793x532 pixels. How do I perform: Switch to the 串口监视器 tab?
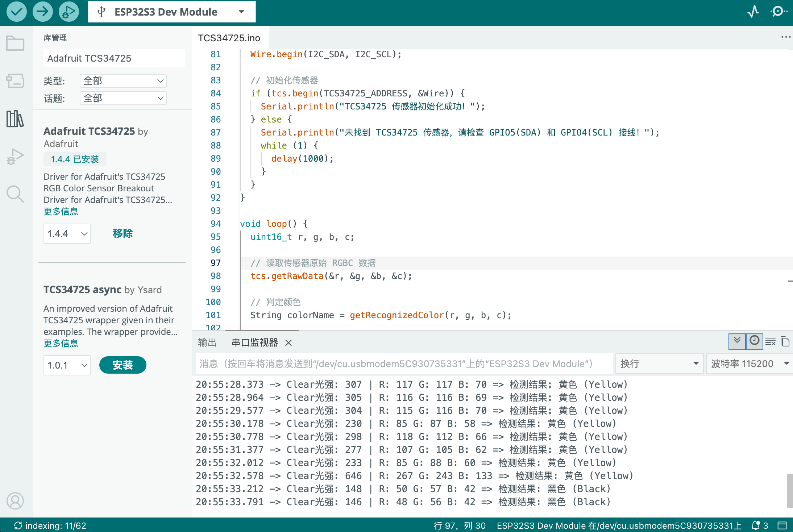pyautogui.click(x=254, y=342)
